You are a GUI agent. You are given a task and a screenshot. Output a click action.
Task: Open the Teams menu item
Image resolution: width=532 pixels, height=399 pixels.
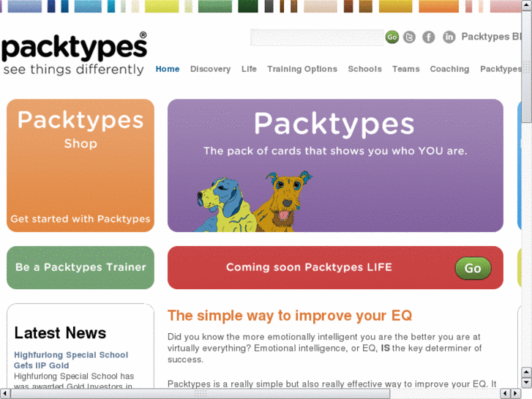406,69
